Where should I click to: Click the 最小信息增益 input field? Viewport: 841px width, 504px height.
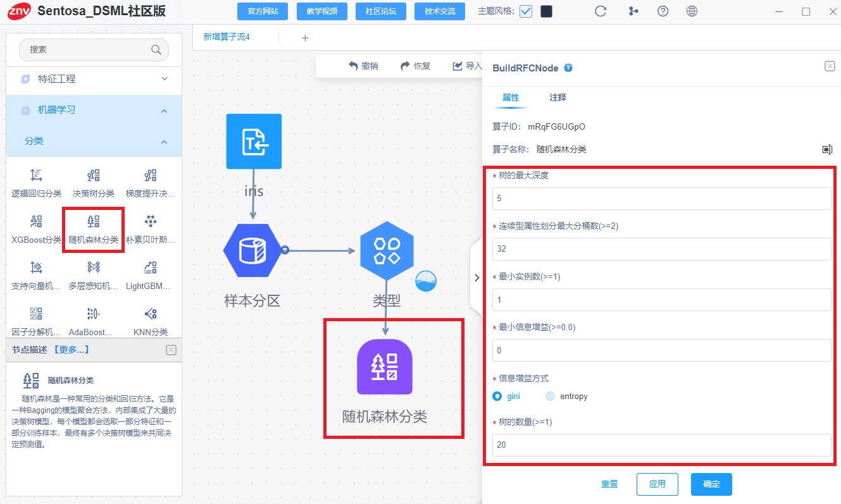[662, 350]
